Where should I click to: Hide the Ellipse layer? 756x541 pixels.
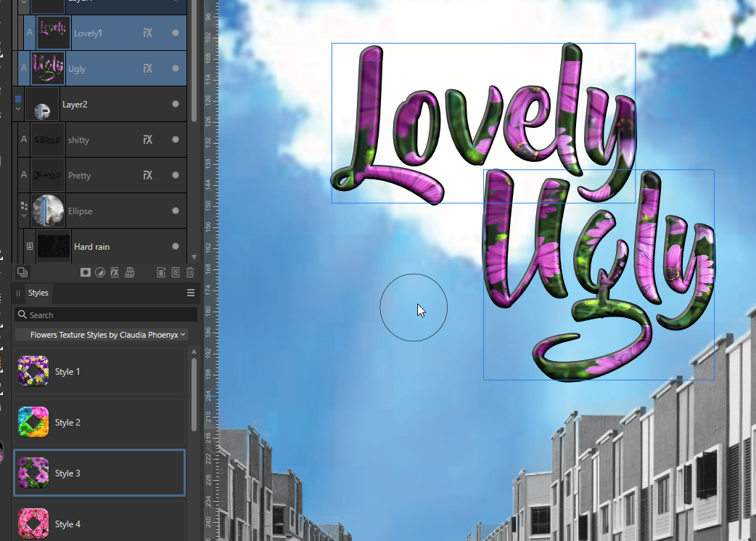(176, 211)
